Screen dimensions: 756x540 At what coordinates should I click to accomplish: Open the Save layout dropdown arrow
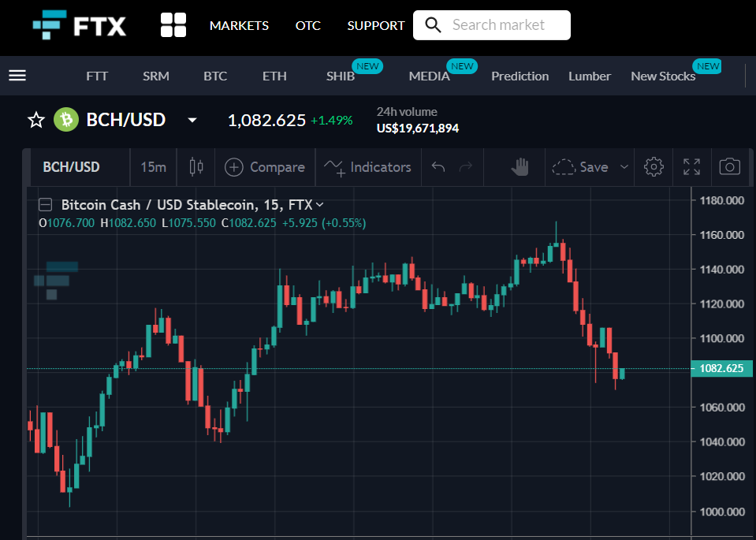tap(624, 167)
